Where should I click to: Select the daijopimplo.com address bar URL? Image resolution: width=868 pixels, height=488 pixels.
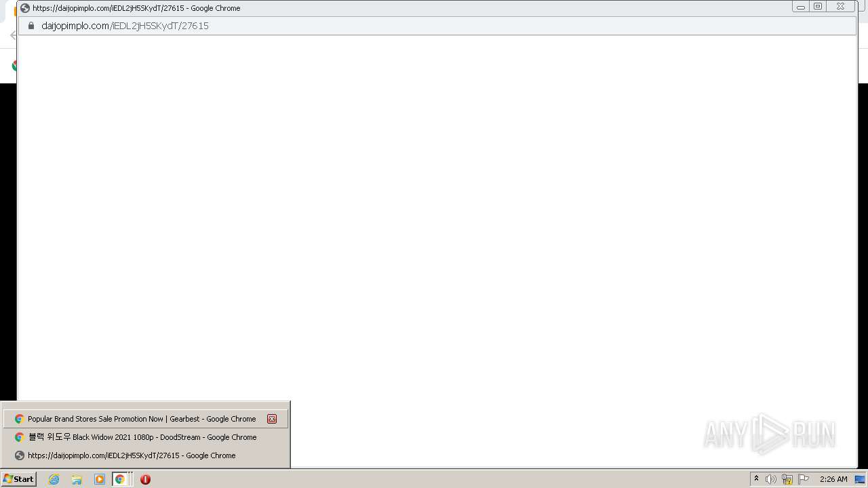(125, 26)
